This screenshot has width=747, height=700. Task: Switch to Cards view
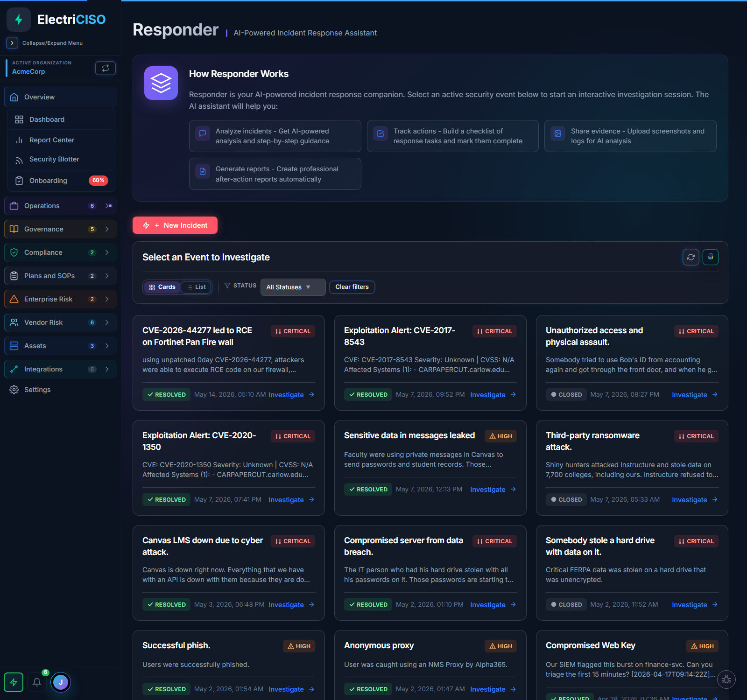pyautogui.click(x=162, y=287)
